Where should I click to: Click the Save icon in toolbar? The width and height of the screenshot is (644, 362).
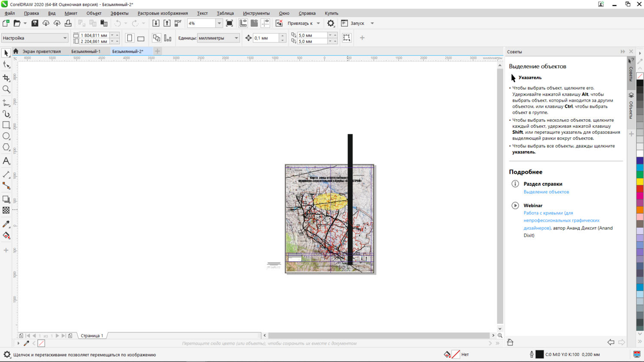point(35,23)
